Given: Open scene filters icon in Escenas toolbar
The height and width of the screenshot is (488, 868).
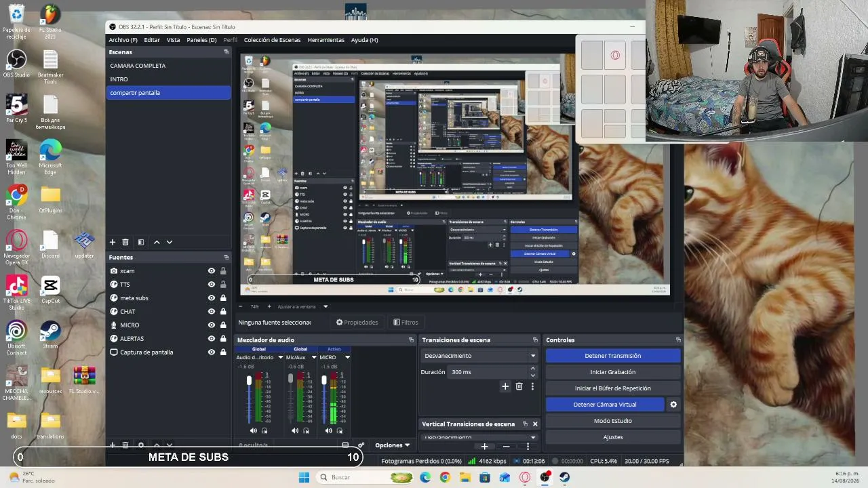Looking at the screenshot, I should point(141,242).
